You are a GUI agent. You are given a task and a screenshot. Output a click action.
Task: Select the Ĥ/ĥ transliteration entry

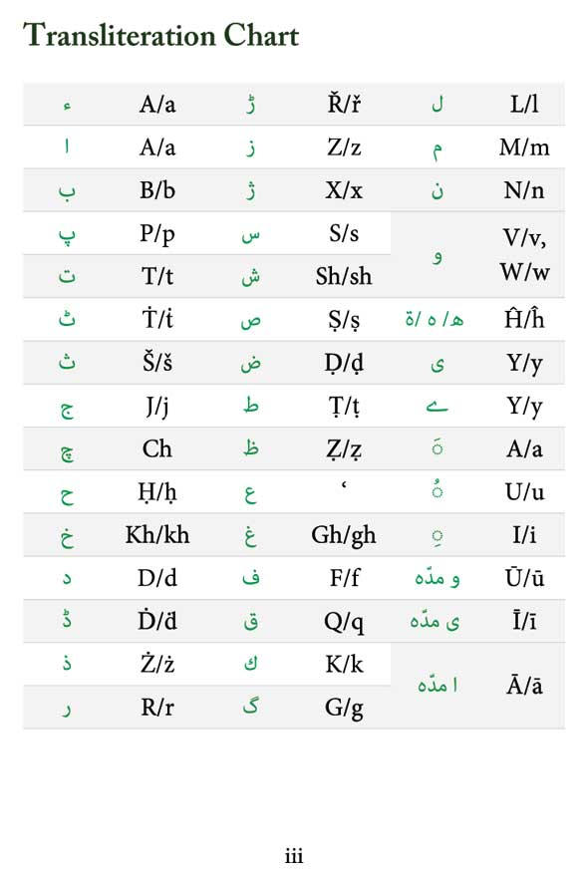524,319
